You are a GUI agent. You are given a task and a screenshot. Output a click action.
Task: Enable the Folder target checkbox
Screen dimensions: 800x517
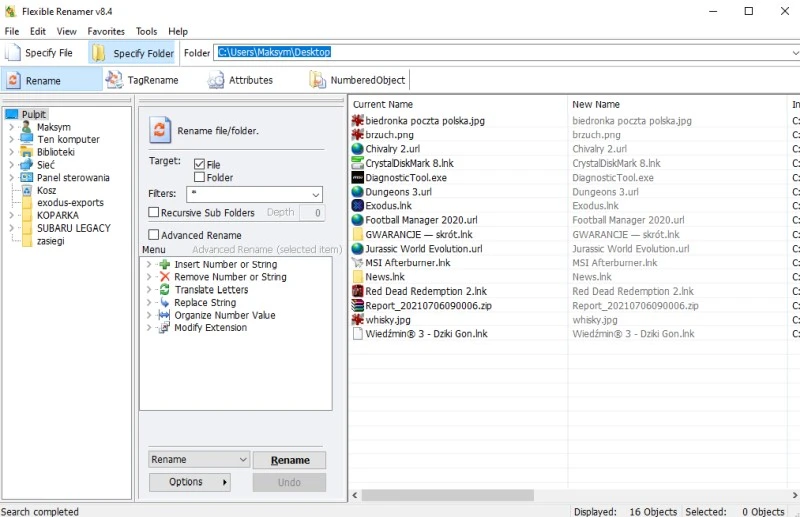click(200, 178)
